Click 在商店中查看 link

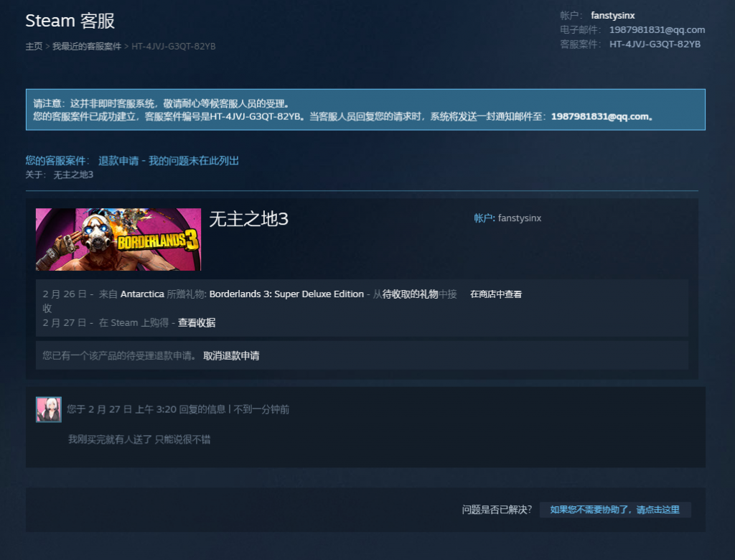coord(495,294)
